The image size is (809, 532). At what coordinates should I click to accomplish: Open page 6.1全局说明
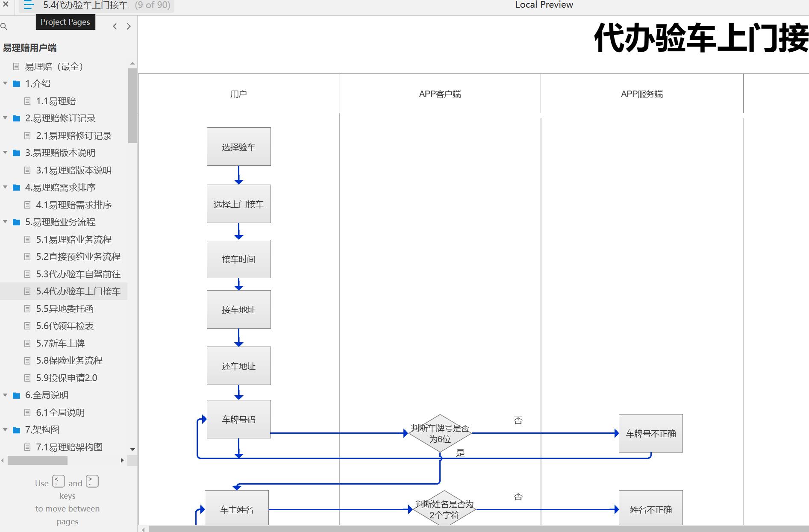coord(60,413)
